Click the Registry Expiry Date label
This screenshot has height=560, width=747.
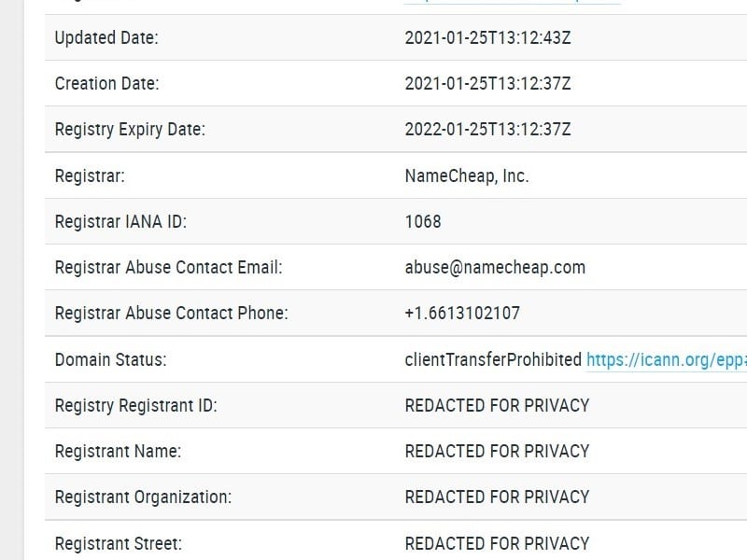pos(130,130)
